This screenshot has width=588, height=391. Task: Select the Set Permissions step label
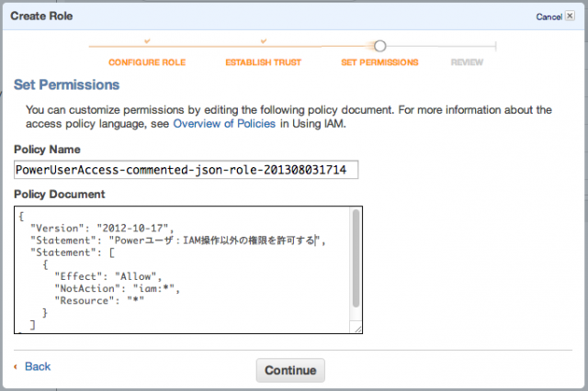pos(379,62)
